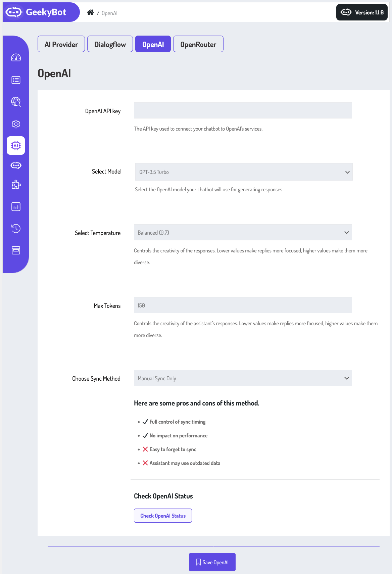Click the history clock icon in sidebar
This screenshot has width=392, height=574.
[16, 228]
